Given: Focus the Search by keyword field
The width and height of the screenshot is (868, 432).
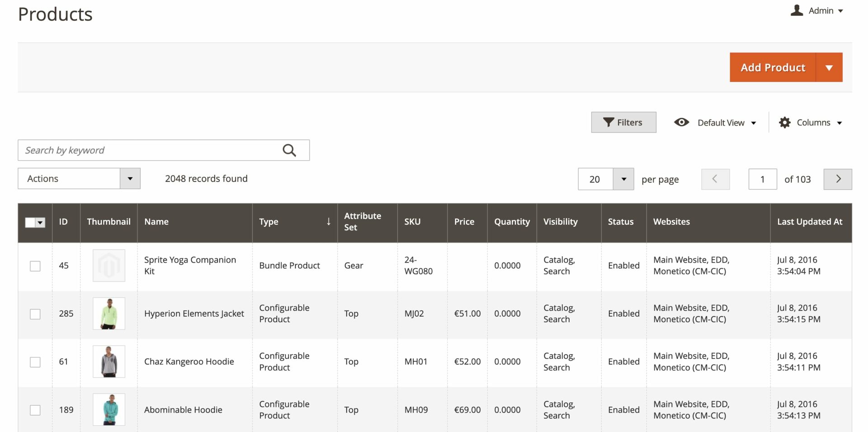Looking at the screenshot, I should click(149, 150).
